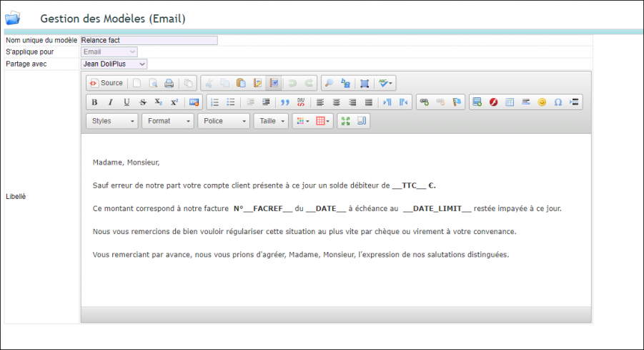644x350 pixels.
Task: Click in the email body text area
Action: pyautogui.click(x=336, y=220)
